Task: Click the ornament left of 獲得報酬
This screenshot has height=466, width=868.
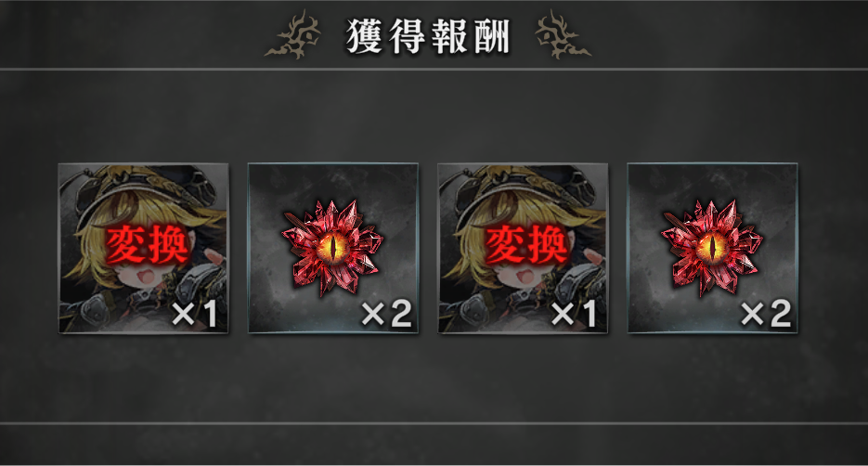Action: coord(293,35)
